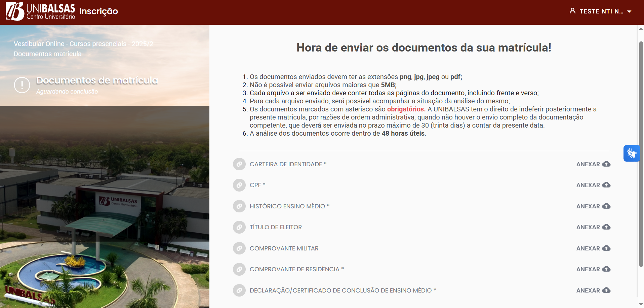Upload the Histórico Ensino Médio file
The image size is (644, 308).
(593, 206)
